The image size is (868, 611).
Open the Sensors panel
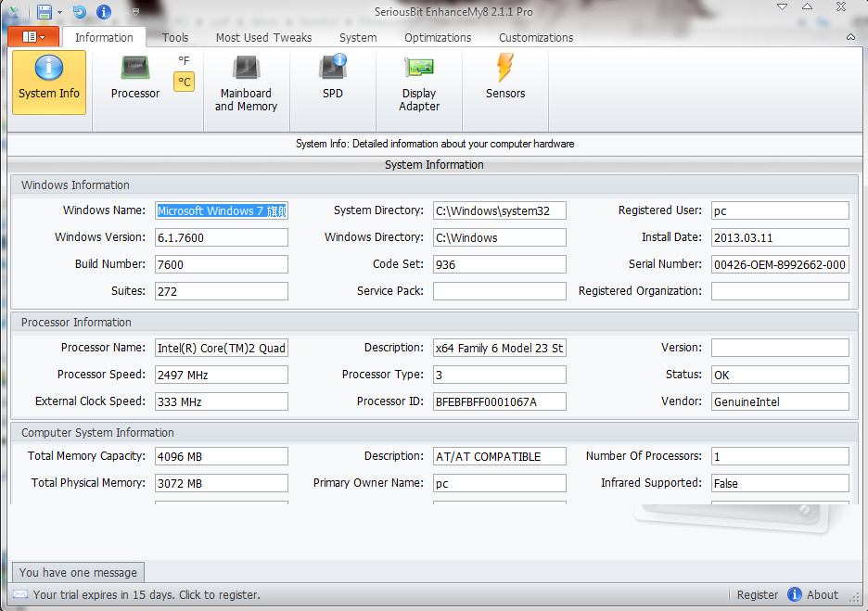[x=504, y=76]
